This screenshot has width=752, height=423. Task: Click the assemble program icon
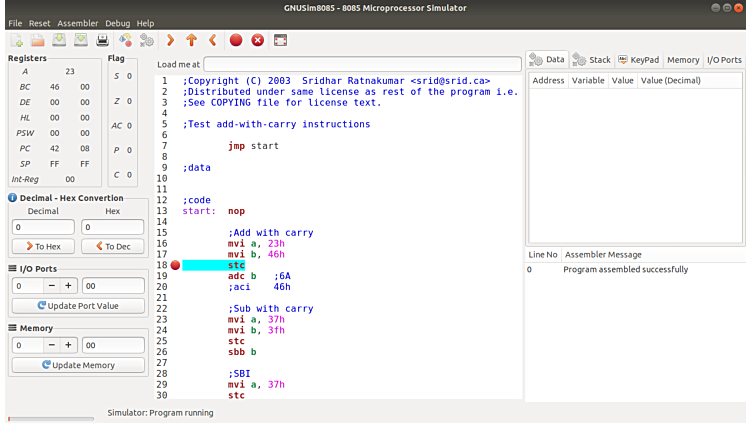point(125,40)
